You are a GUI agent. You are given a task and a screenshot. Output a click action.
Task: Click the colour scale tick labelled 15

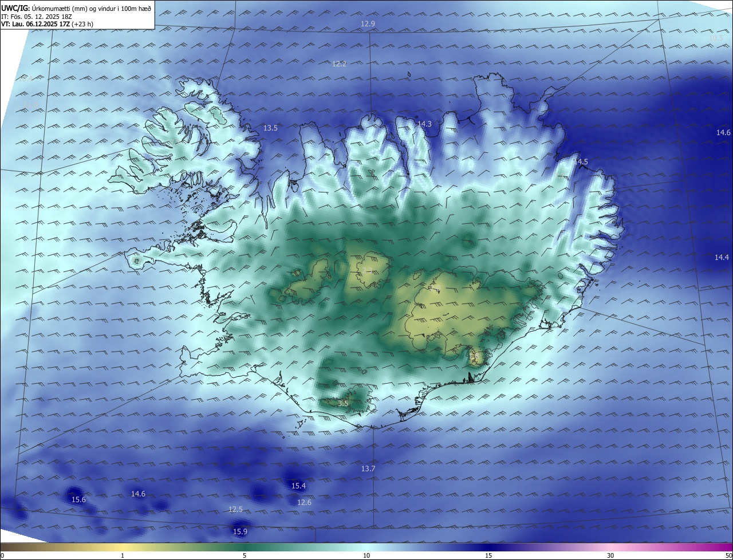point(488,555)
